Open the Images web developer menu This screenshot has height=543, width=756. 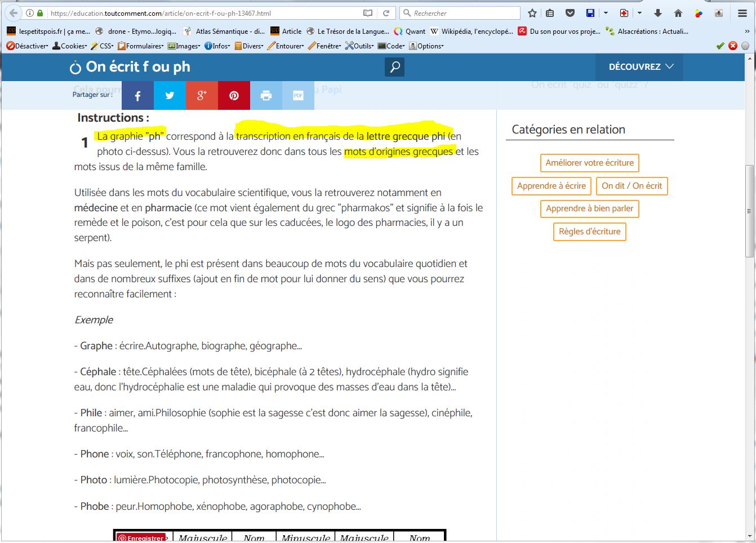pyautogui.click(x=184, y=46)
